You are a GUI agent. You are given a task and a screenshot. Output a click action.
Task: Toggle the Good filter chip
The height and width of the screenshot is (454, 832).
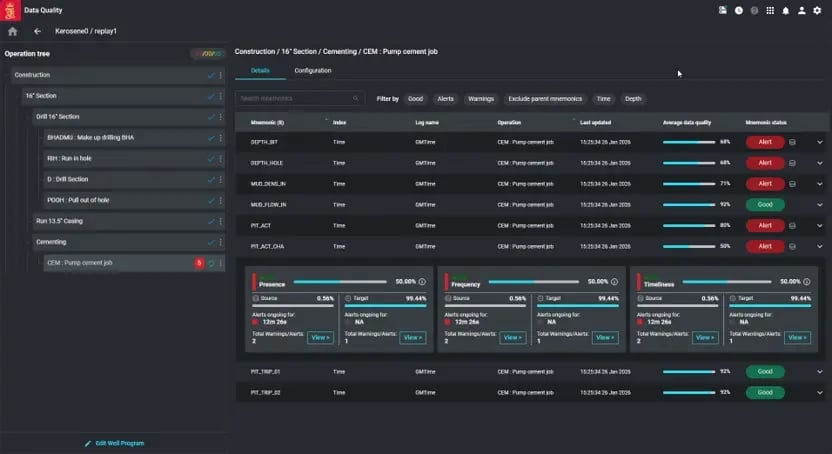(415, 99)
